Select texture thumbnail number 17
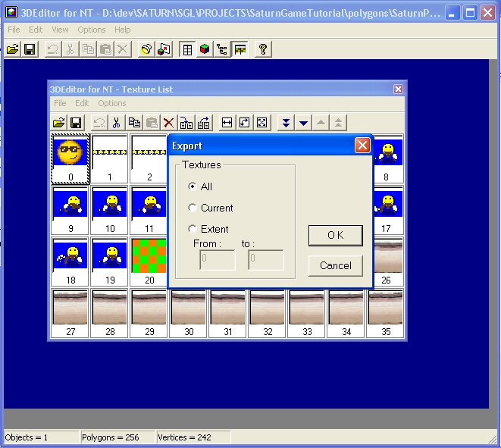This screenshot has width=501, height=448. [x=387, y=210]
